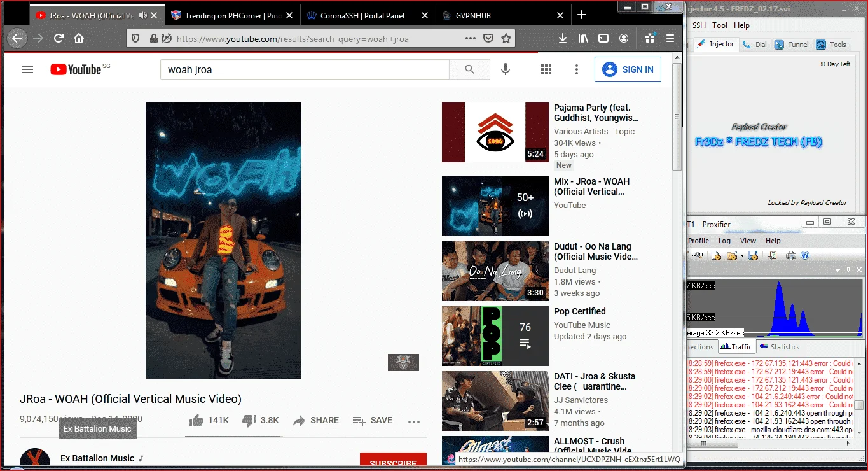This screenshot has width=868, height=471.
Task: Toggle Firefox sidebar view
Action: click(x=603, y=39)
